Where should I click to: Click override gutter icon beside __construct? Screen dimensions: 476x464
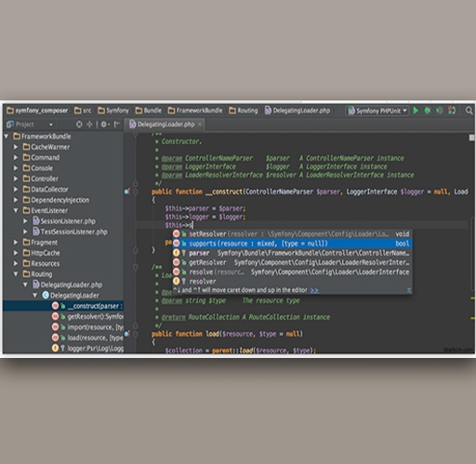[126, 192]
